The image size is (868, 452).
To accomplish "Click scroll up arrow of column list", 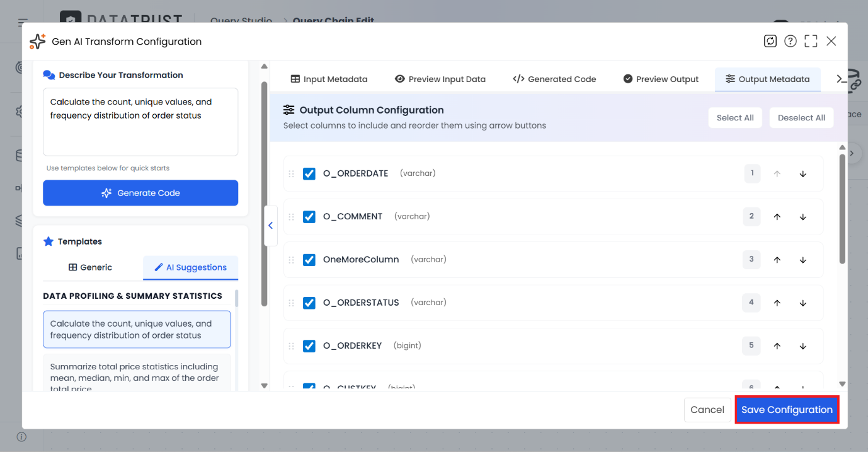I will [x=842, y=148].
